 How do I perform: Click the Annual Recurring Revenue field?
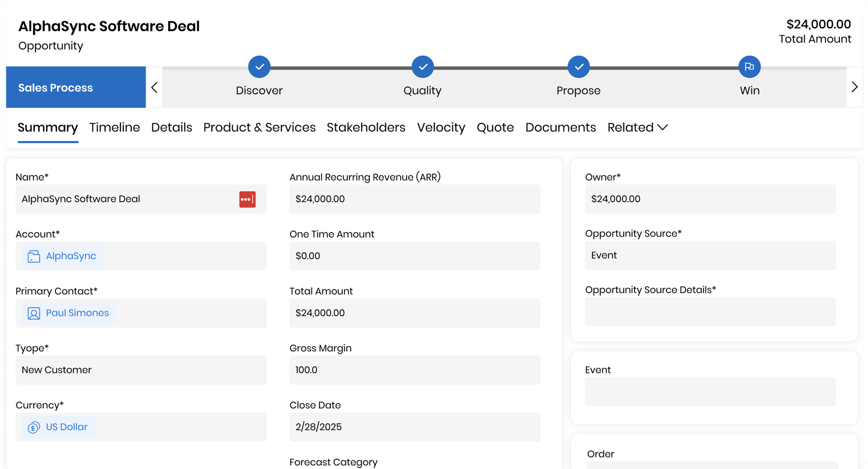coord(415,199)
